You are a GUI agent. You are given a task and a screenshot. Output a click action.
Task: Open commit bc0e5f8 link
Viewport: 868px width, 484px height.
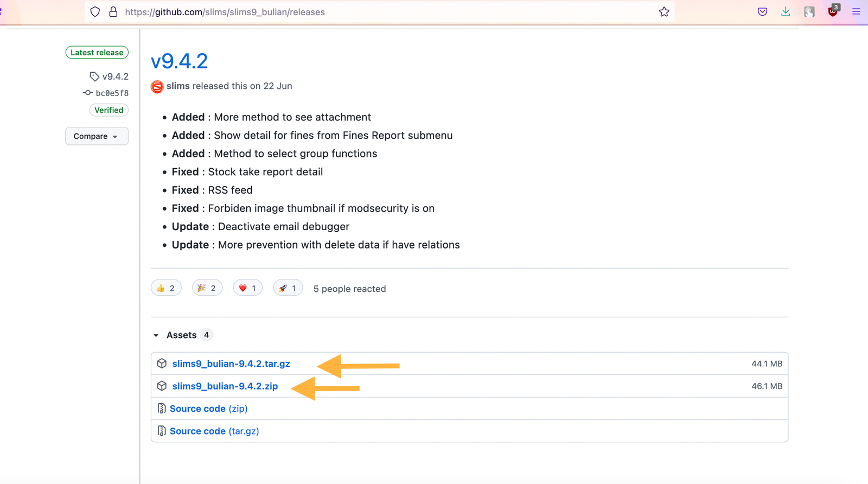point(112,93)
